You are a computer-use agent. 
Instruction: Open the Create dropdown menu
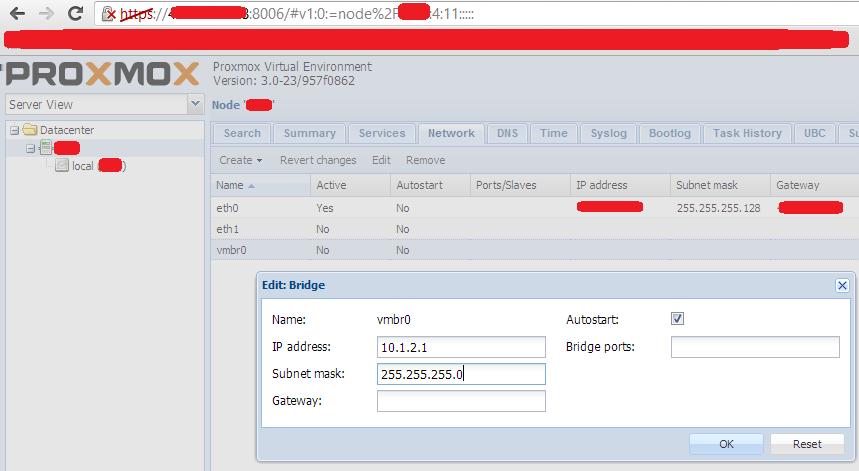(240, 160)
